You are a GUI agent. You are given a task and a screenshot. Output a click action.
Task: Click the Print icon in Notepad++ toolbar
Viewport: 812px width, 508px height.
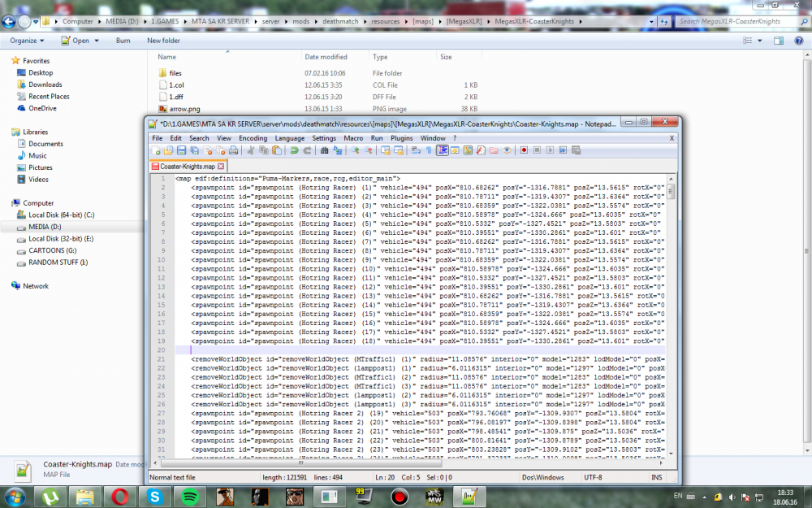[x=233, y=150]
